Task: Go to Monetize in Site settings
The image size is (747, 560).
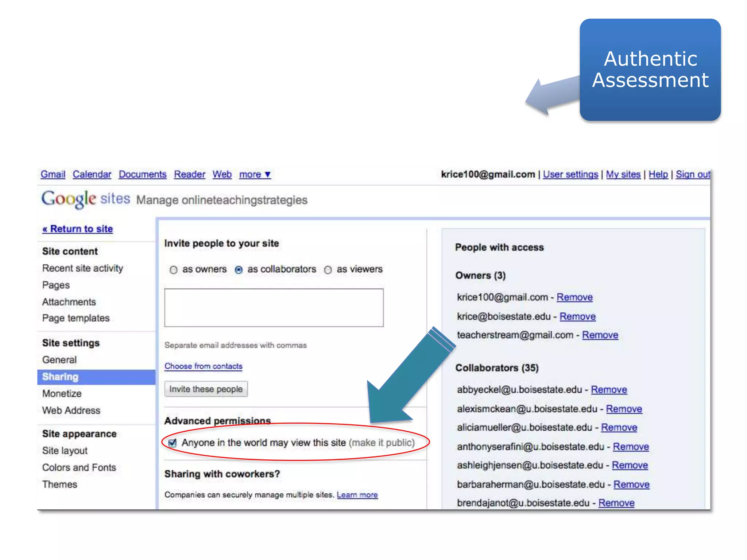Action: 62,393
